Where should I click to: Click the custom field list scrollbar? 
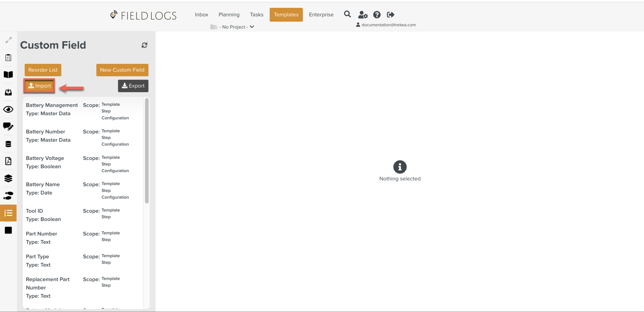147,151
